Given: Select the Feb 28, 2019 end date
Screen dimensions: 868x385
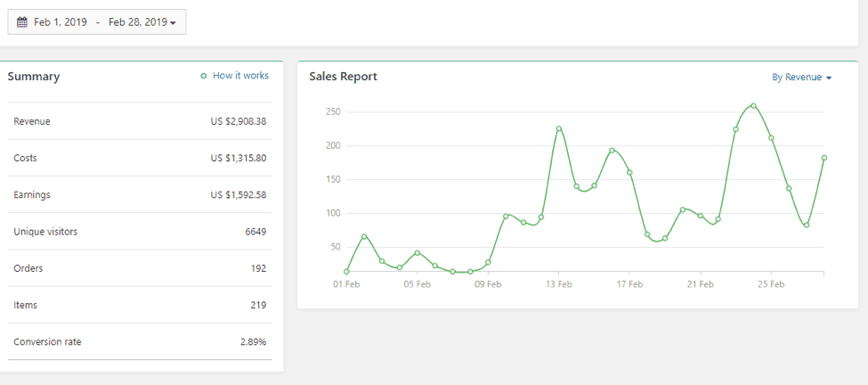Looking at the screenshot, I should (x=137, y=22).
